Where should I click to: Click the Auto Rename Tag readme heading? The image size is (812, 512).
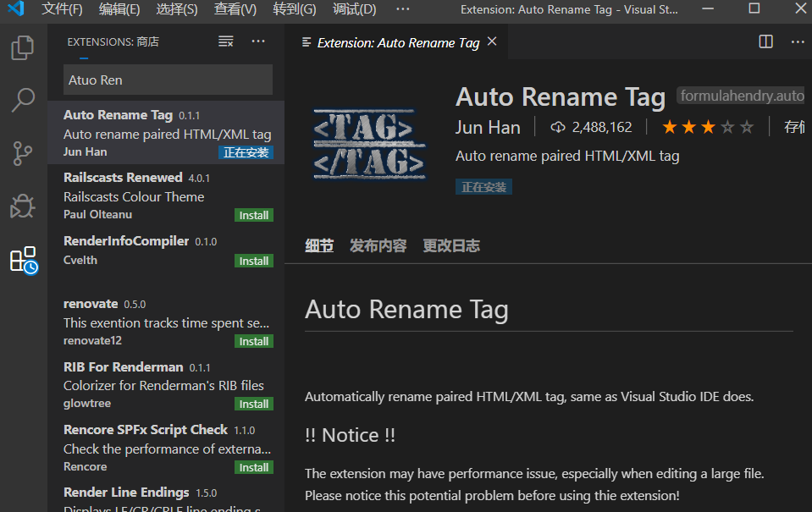[x=406, y=310]
